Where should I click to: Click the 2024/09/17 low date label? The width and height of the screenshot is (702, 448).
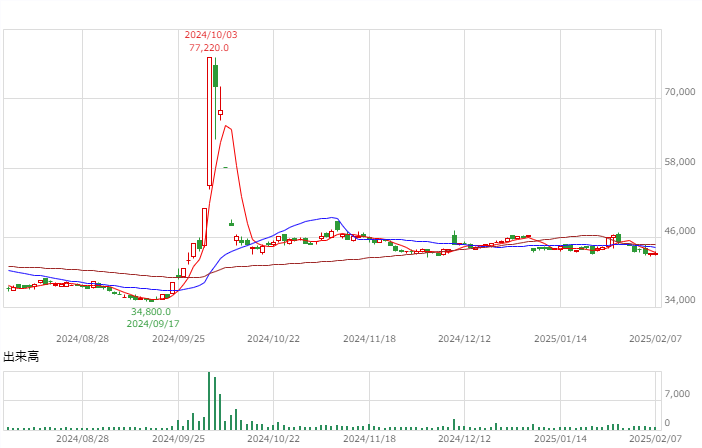point(153,324)
